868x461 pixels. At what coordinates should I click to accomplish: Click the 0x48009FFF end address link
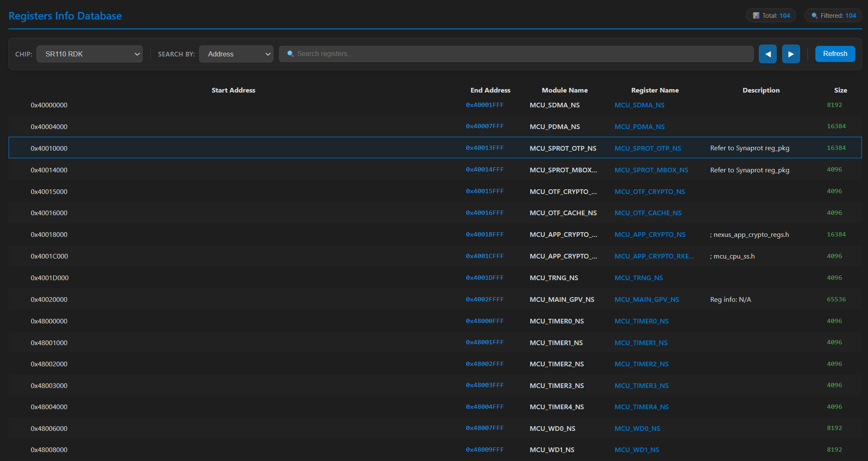tap(485, 449)
